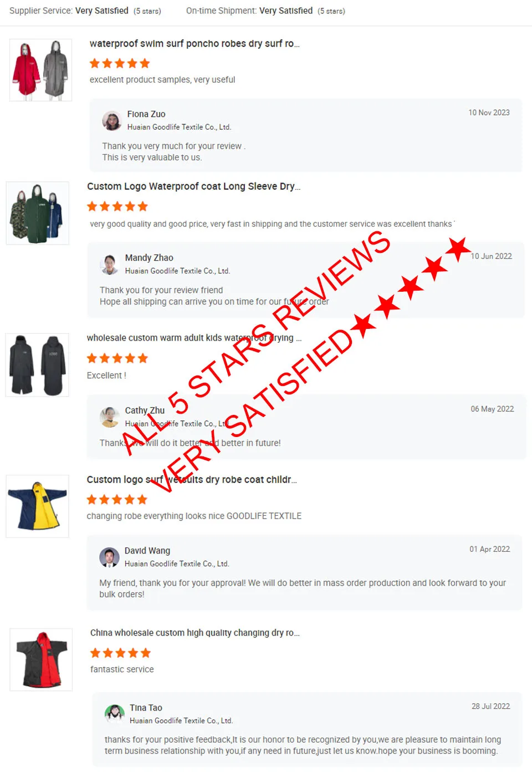Viewport: 532px width, 782px height.
Task: Open the navy and yellow robe thumbnail
Action: pyautogui.click(x=37, y=506)
